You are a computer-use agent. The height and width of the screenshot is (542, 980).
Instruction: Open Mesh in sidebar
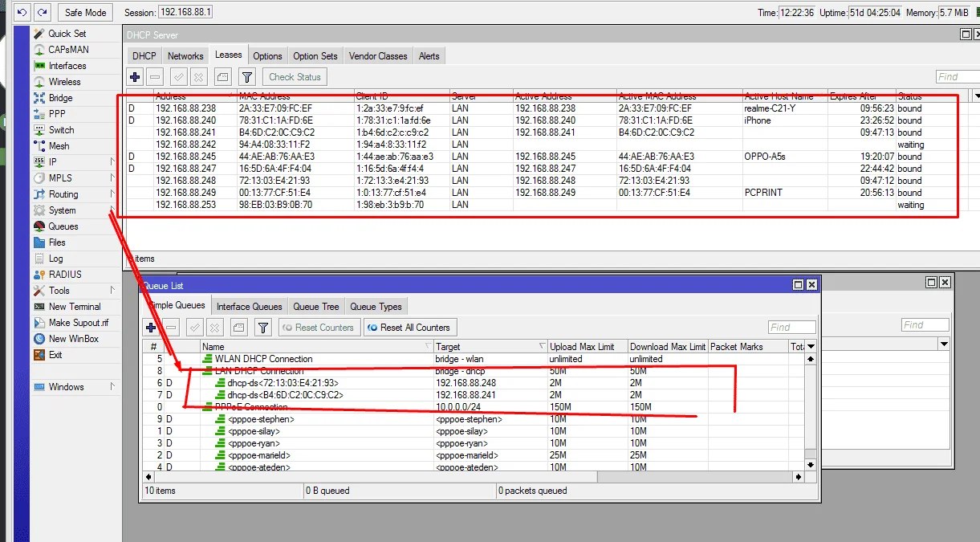click(59, 146)
